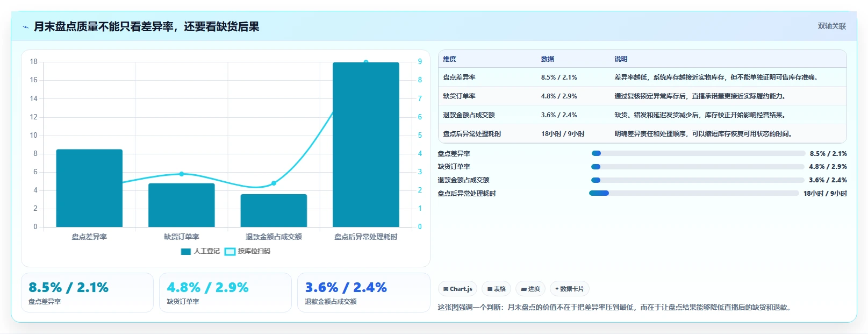Click line point above 缺货订单率 bar
The width and height of the screenshot is (868, 334).
[182, 174]
